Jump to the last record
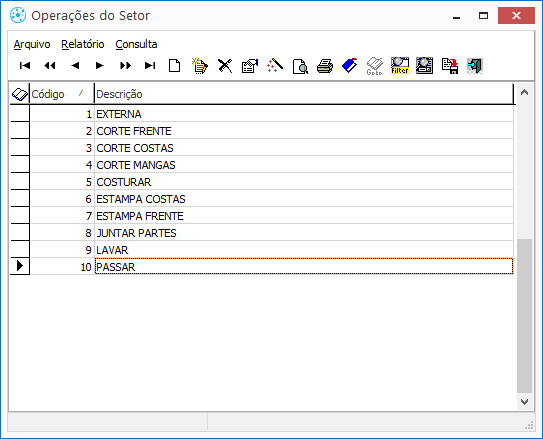The height and width of the screenshot is (439, 543). (150, 65)
